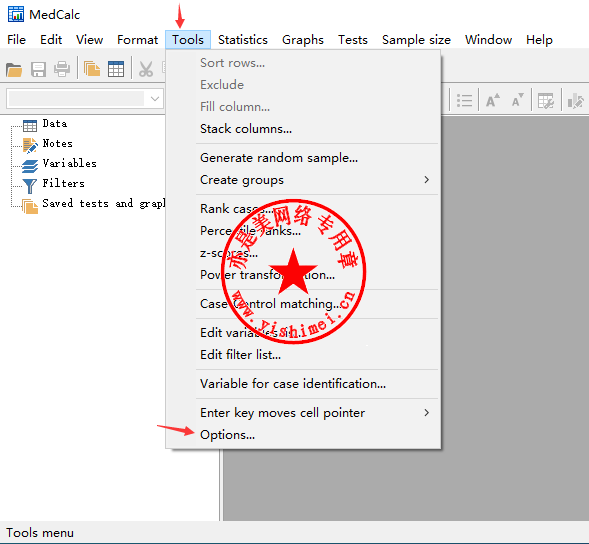Choose Enter key moves cell pointer entry

pos(303,413)
